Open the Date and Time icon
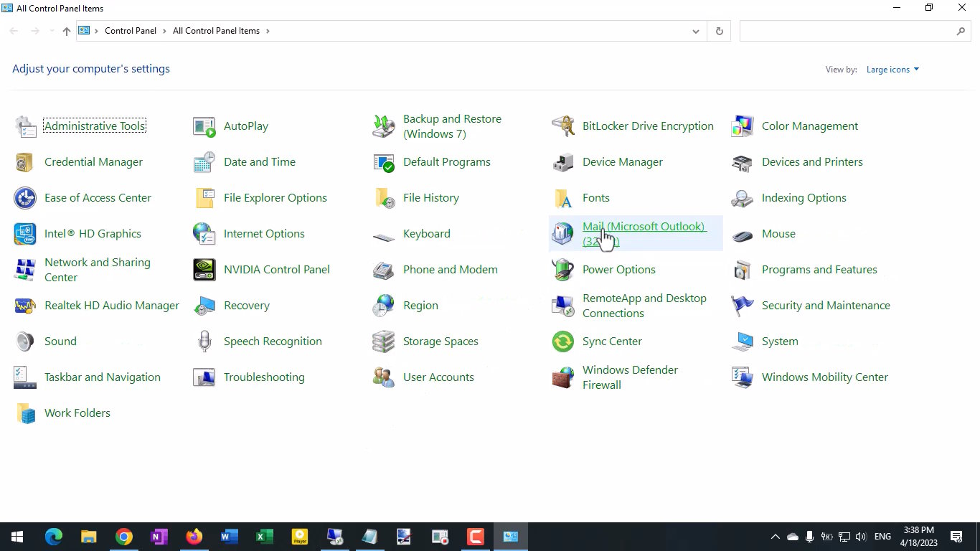The width and height of the screenshot is (980, 551). (x=204, y=162)
